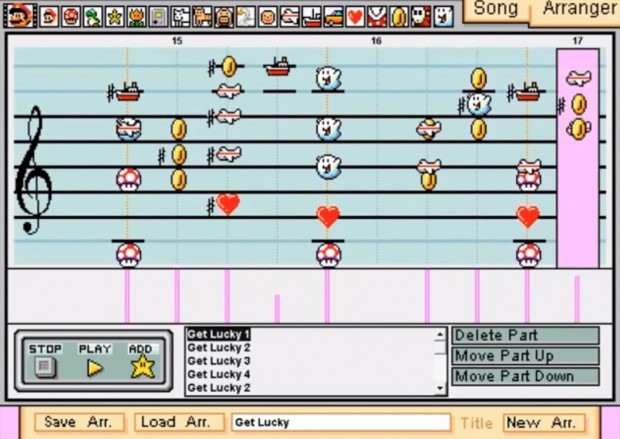Select the Dog instrument icon

(x=180, y=17)
